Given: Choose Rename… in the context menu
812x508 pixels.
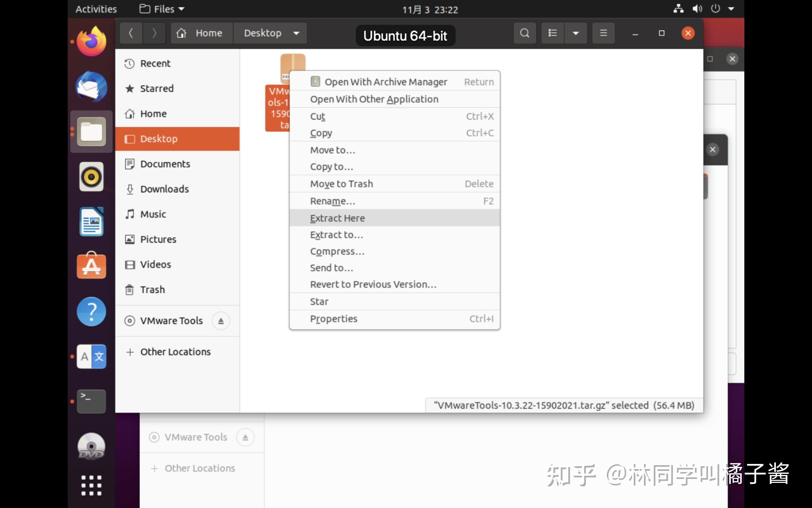Looking at the screenshot, I should [x=395, y=201].
